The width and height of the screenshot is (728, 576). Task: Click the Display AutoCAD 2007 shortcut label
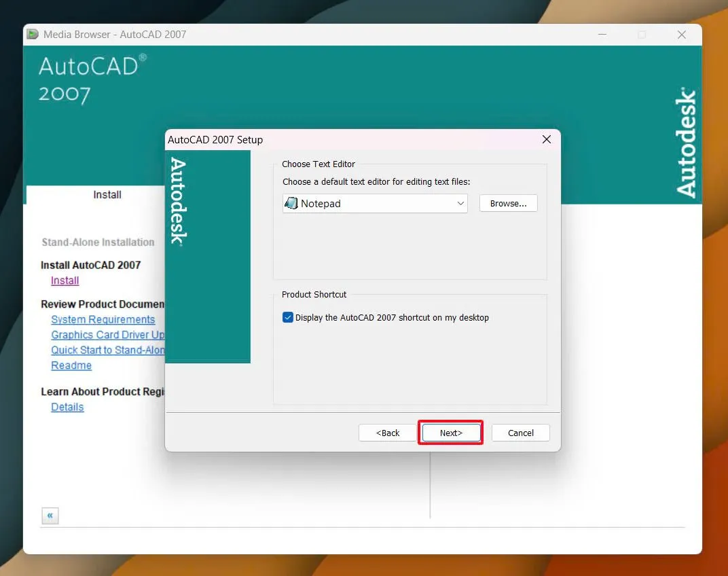[x=393, y=317]
